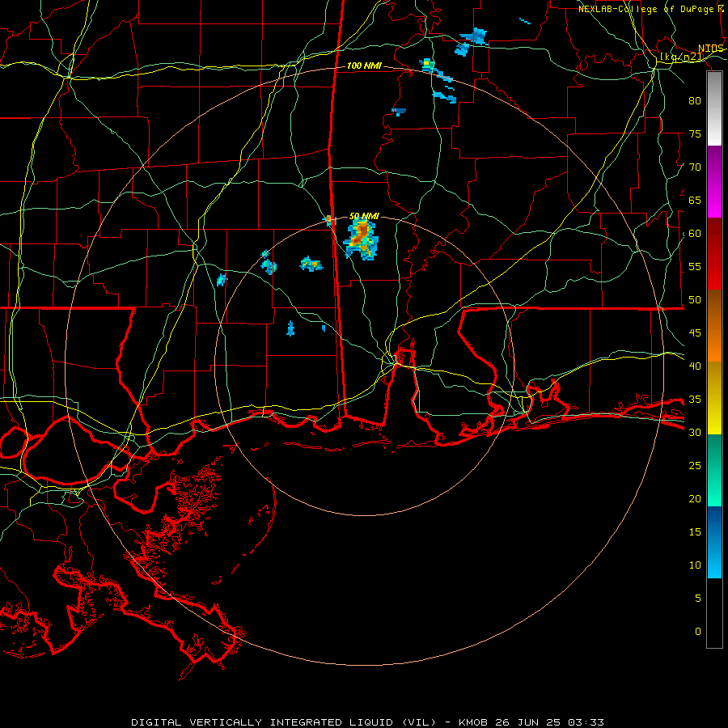Click the 03:33 timestamp in the caption
Viewport: 728px width, 728px height.
tap(586, 722)
